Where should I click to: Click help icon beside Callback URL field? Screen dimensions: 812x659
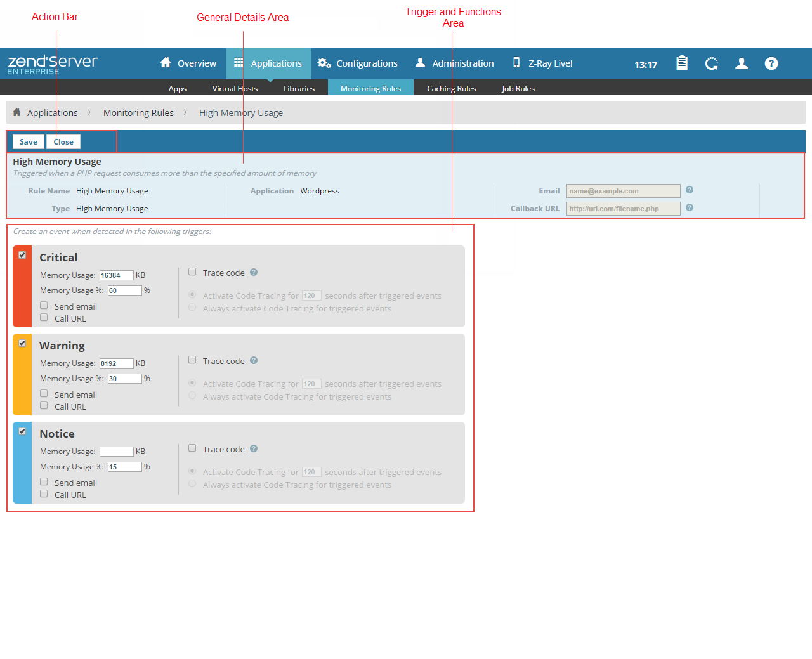pyautogui.click(x=690, y=207)
